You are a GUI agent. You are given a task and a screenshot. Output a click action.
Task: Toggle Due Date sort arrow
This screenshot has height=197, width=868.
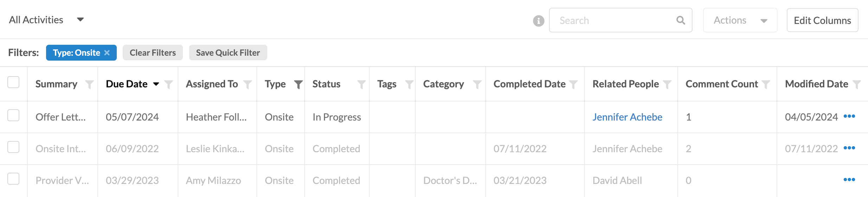click(x=156, y=84)
